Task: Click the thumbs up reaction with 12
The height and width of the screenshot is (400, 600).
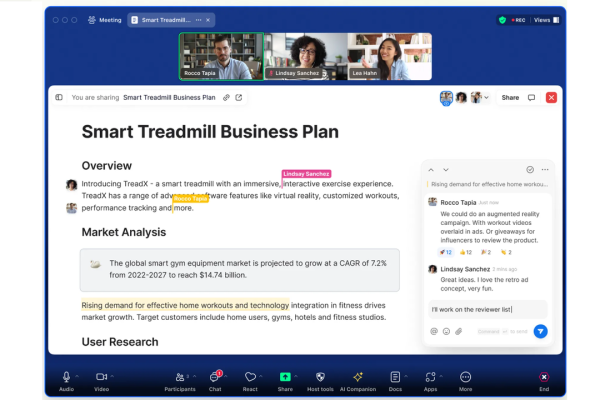Action: pyautogui.click(x=466, y=252)
